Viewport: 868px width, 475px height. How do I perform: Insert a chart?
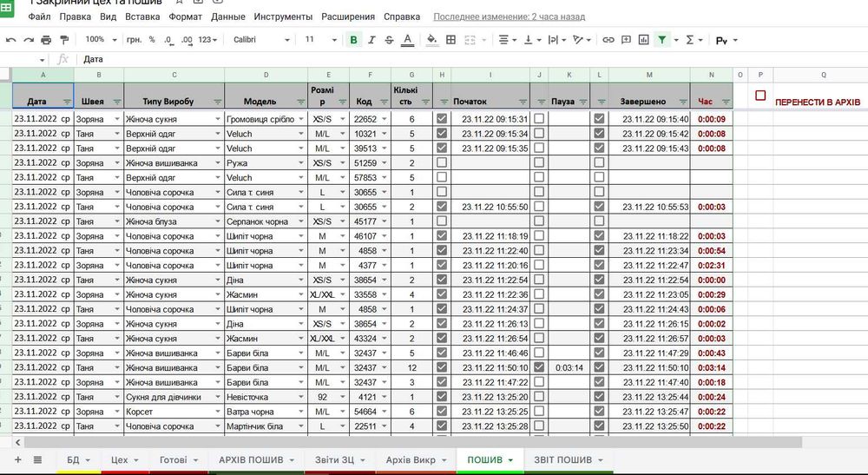pyautogui.click(x=644, y=40)
